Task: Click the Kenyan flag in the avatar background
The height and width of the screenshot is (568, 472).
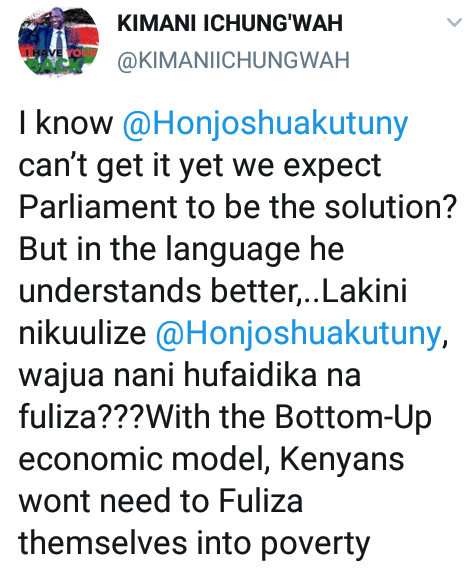Action: [84, 34]
